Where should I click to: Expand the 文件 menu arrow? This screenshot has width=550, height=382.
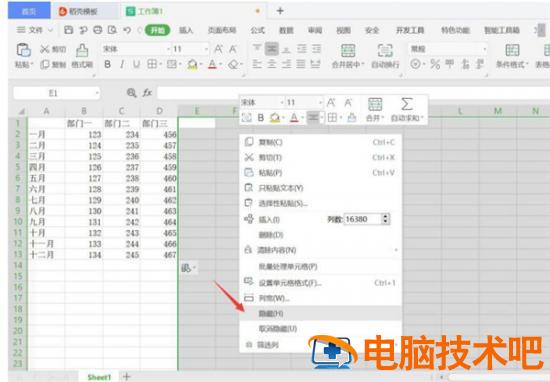tap(50, 30)
